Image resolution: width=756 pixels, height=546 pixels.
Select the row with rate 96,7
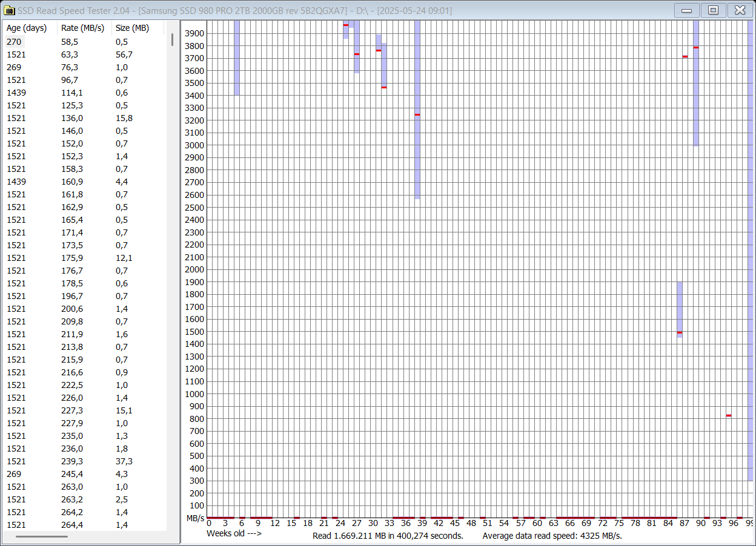pos(85,80)
